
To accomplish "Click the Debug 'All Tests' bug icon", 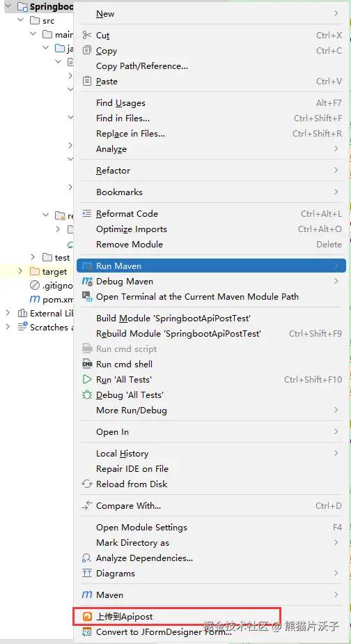I will (86, 394).
